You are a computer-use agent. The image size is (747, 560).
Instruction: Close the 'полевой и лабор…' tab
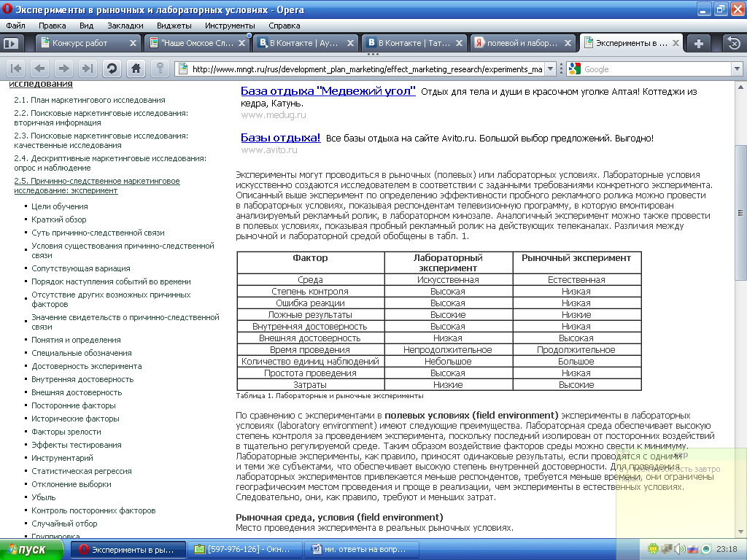(x=568, y=43)
